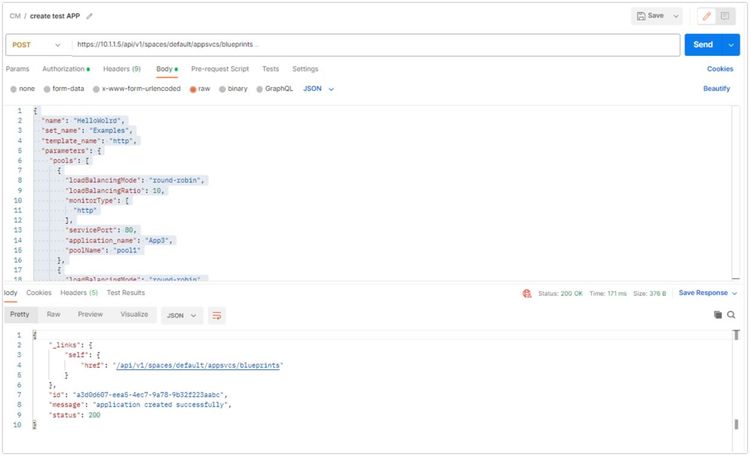Click the response "status": 200 line
This screenshot has height=456, width=750.
(x=75, y=415)
